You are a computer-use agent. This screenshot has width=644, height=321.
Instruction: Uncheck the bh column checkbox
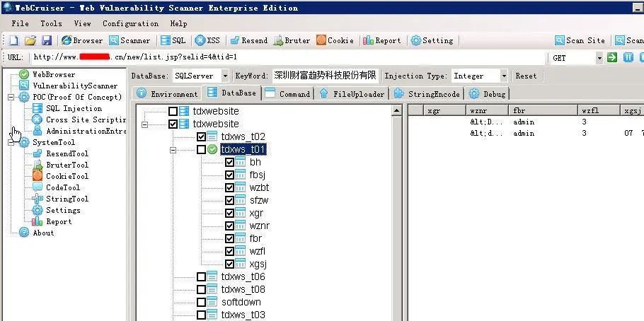pyautogui.click(x=229, y=162)
